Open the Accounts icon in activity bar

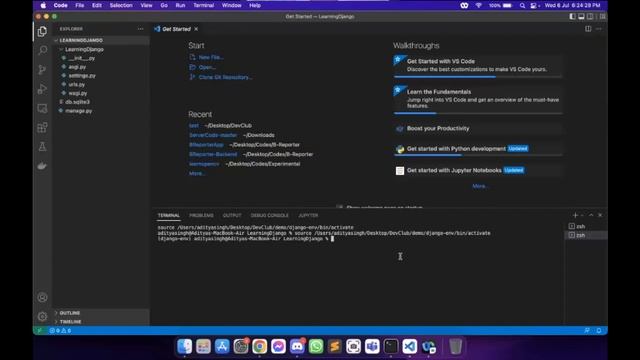[x=42, y=297]
